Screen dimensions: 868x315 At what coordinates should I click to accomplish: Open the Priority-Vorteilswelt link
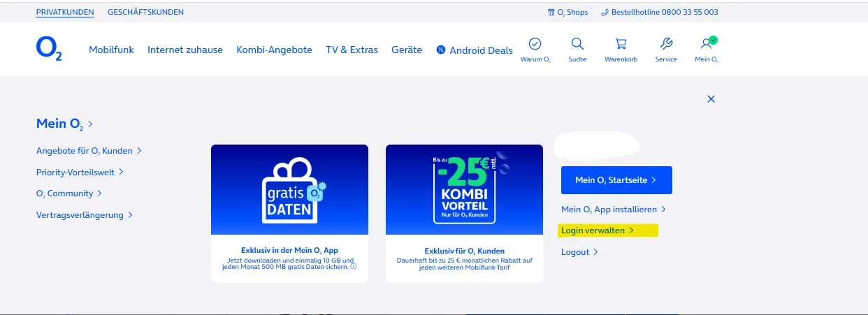point(80,172)
